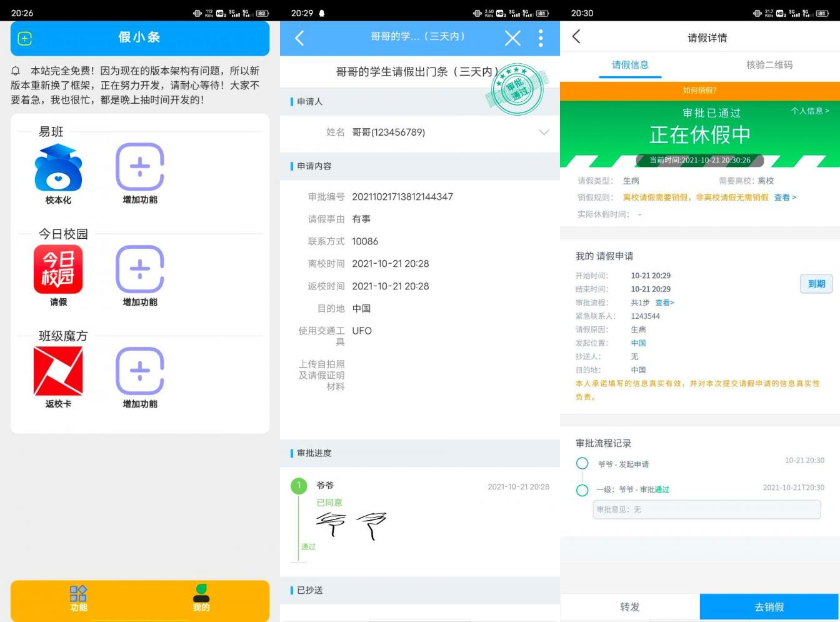Open the 个人信息 link

808,111
